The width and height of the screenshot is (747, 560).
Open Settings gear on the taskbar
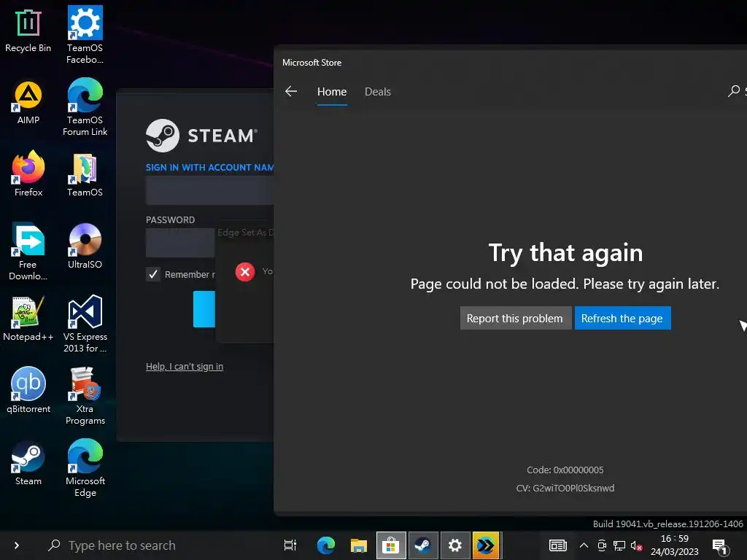(x=455, y=545)
